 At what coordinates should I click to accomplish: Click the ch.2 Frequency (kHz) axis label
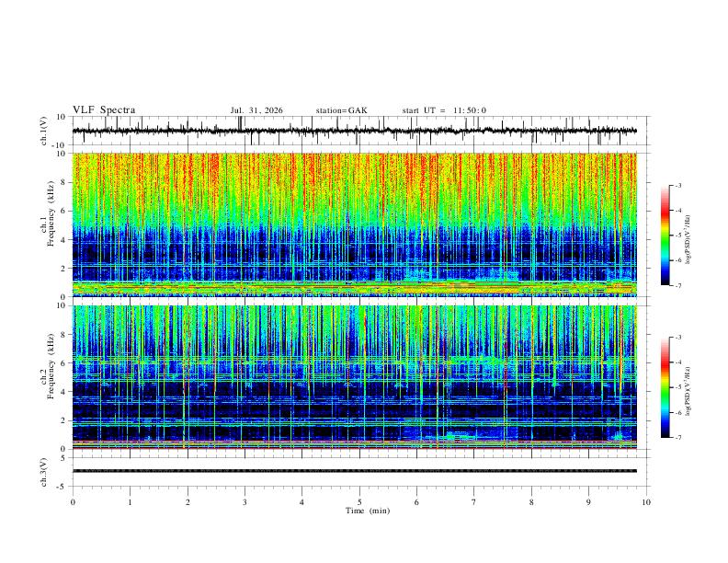48,377
